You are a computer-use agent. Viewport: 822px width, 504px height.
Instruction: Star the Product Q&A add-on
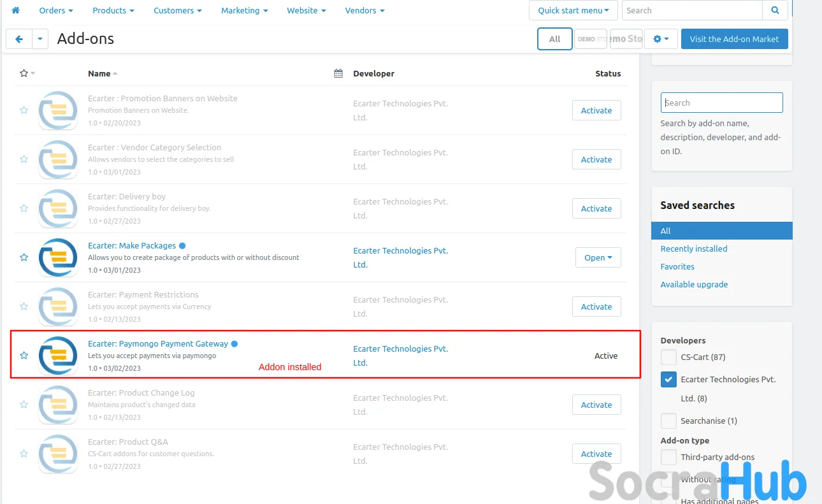click(24, 454)
